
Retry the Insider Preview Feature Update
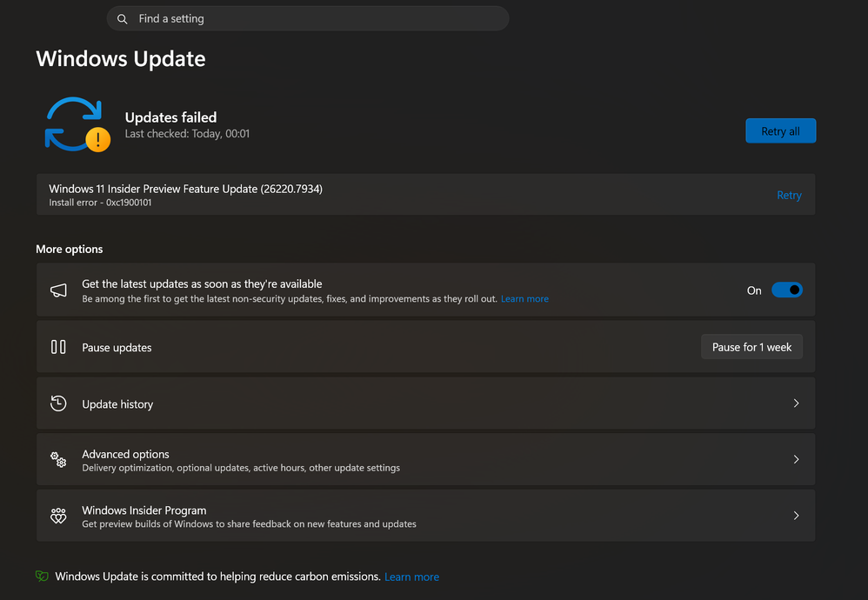click(x=789, y=196)
